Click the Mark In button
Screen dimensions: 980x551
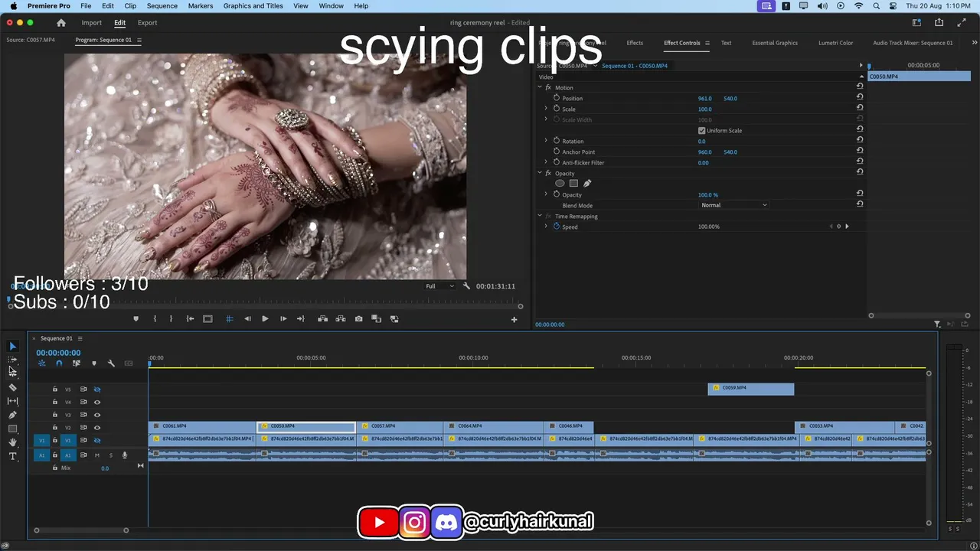tap(155, 319)
